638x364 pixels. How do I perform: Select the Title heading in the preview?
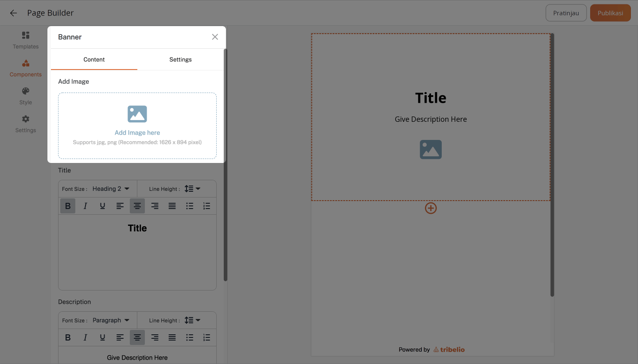[x=431, y=98]
